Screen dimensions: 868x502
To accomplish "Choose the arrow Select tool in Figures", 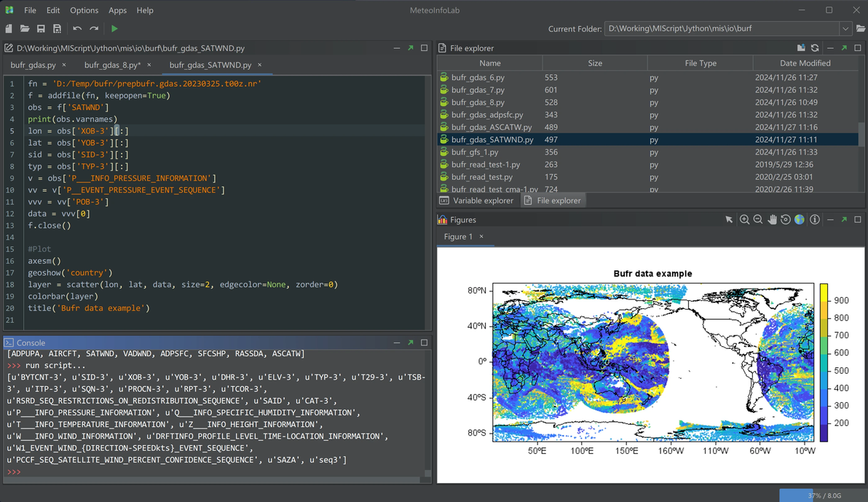I will (729, 219).
